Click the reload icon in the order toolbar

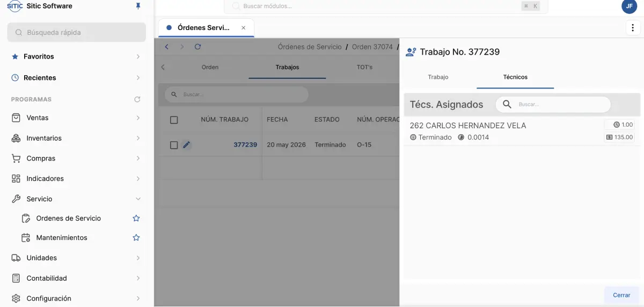click(x=197, y=47)
